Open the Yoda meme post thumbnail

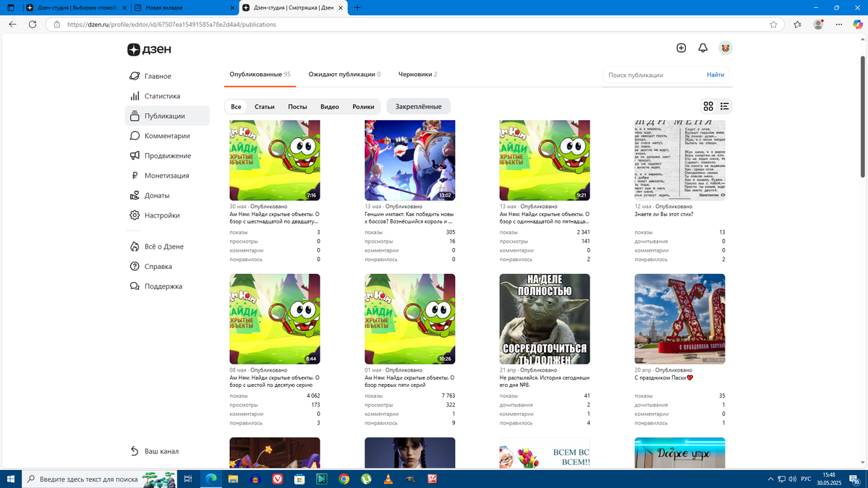click(545, 319)
